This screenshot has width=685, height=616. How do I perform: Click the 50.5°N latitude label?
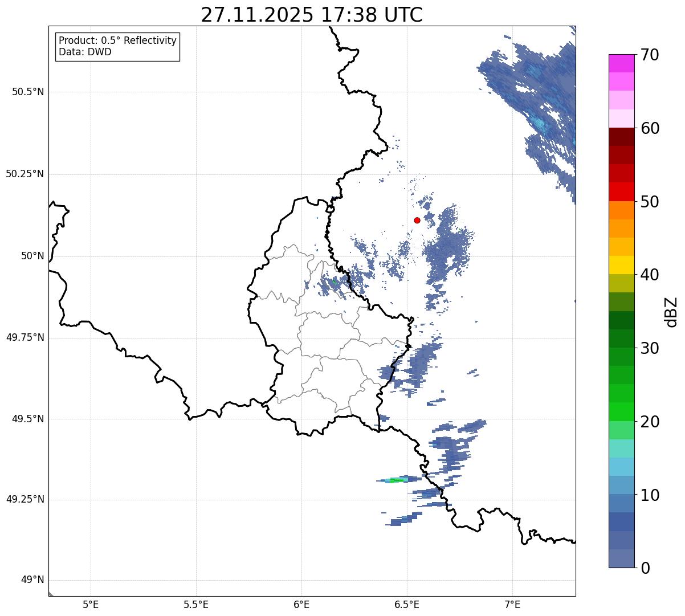[x=28, y=92]
